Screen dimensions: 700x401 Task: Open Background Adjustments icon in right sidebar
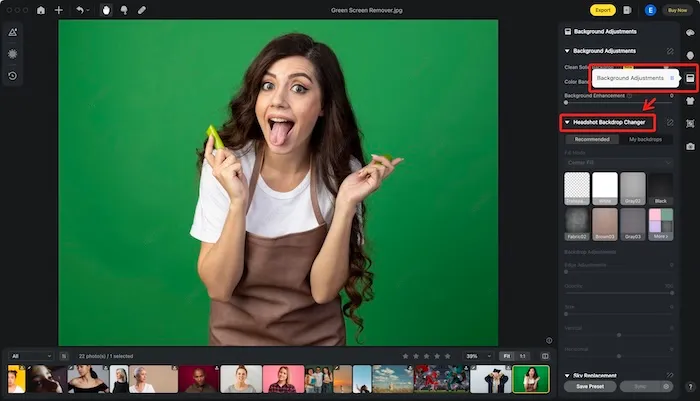[690, 77]
